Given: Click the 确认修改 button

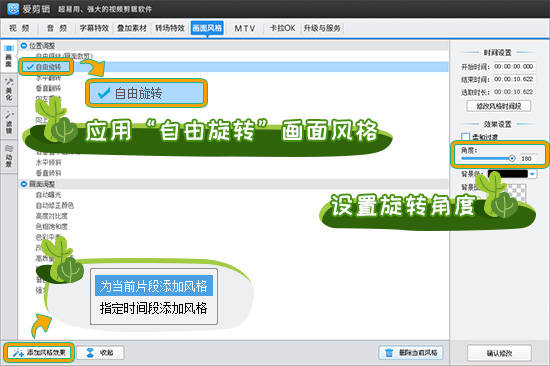Looking at the screenshot, I should point(499,353).
